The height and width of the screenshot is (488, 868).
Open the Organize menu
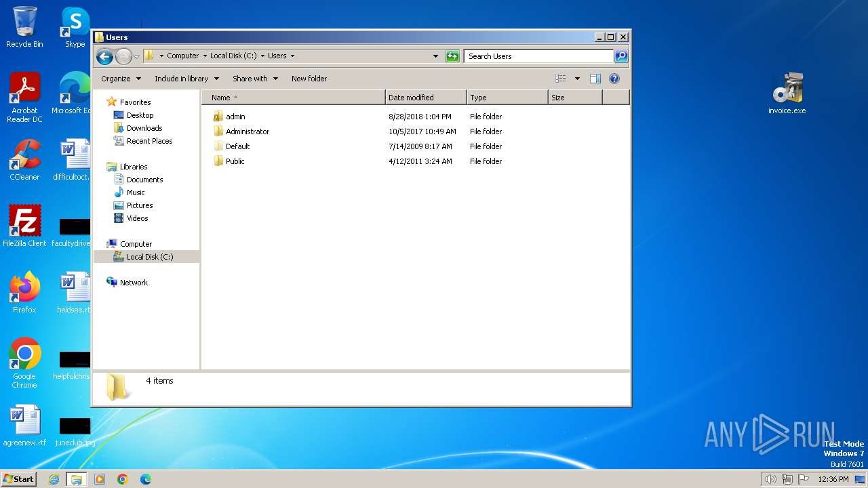121,79
